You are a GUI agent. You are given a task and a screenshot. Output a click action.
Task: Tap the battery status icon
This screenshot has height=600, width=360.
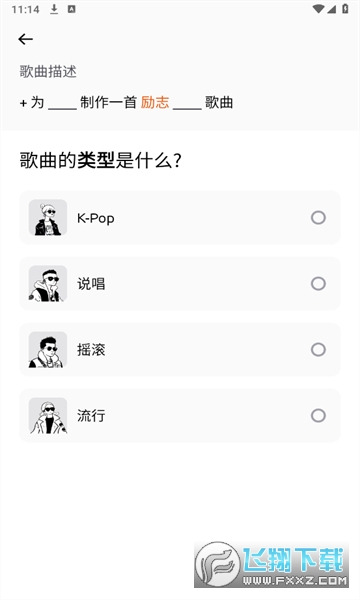click(x=345, y=9)
